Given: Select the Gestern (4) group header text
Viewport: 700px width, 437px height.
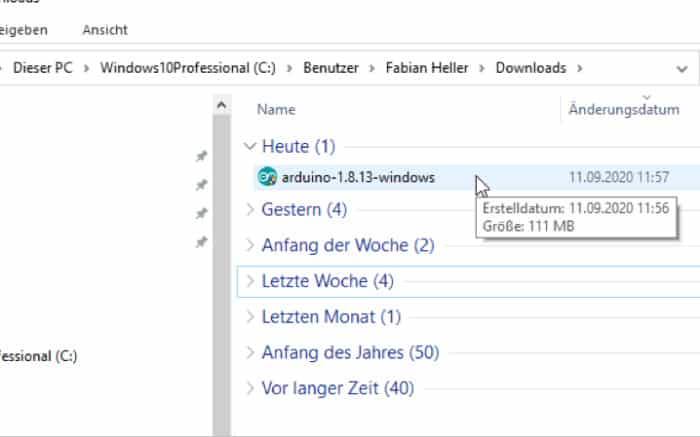Looking at the screenshot, I should click(304, 209).
